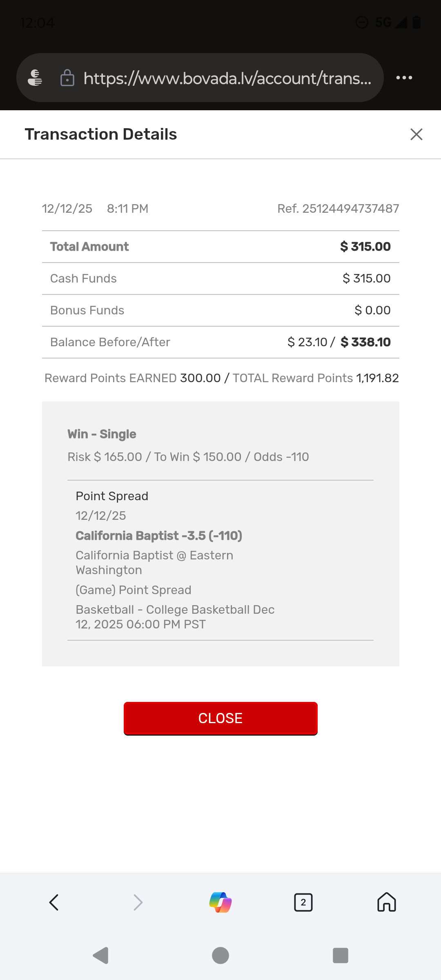Tap the Win - Single bet heading
The width and height of the screenshot is (441, 980).
click(x=102, y=434)
